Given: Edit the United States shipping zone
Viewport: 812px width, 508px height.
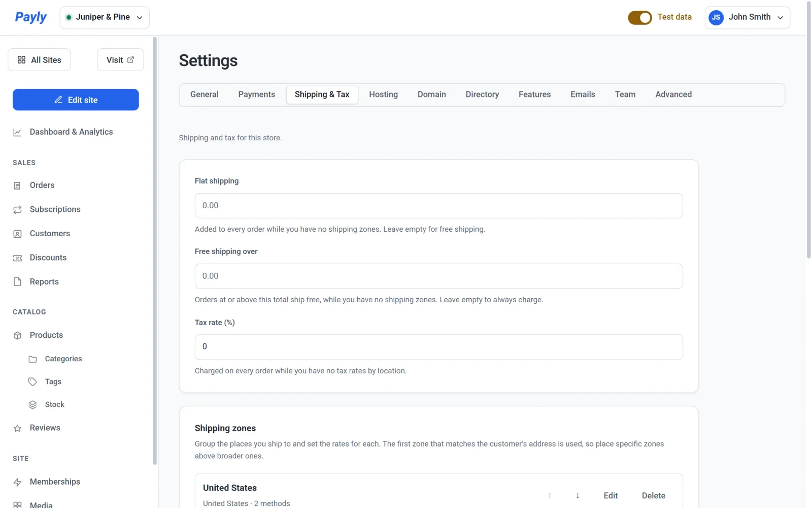Looking at the screenshot, I should pos(611,496).
